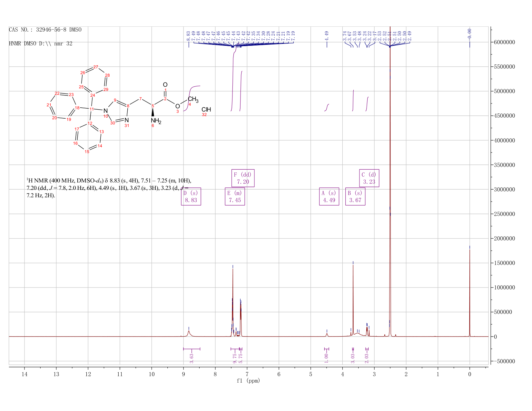
Task: Click multiplet box E (m) 7.45
Action: [235, 196]
